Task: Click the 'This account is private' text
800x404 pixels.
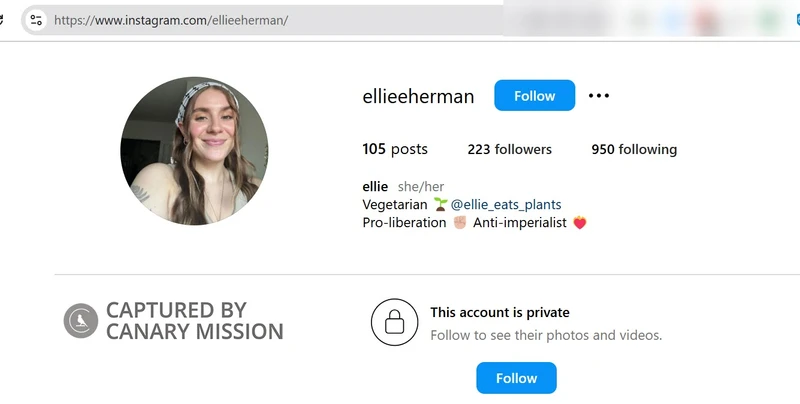Action: coord(499,312)
